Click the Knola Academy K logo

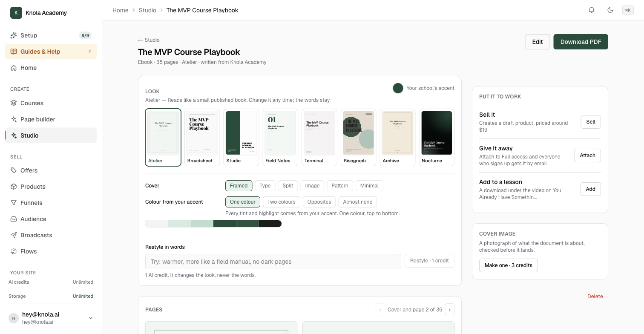click(16, 13)
